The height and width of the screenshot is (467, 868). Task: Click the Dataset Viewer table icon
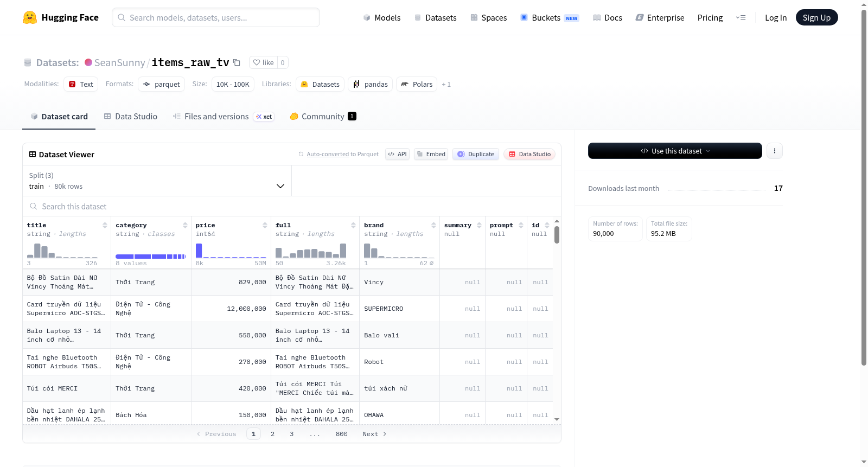click(x=33, y=154)
